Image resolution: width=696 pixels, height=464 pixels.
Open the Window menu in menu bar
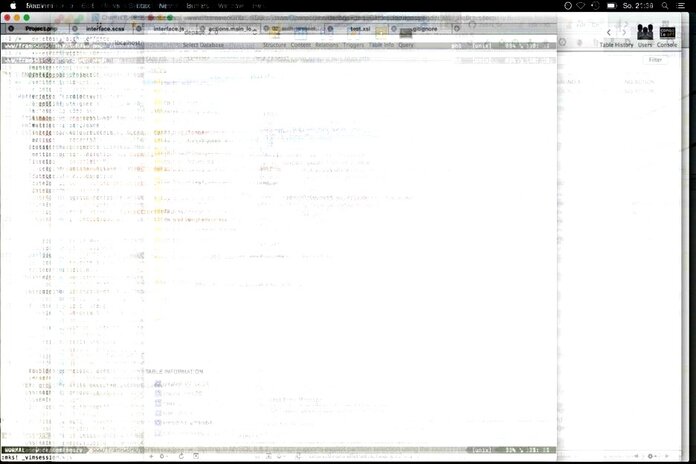(x=231, y=6)
